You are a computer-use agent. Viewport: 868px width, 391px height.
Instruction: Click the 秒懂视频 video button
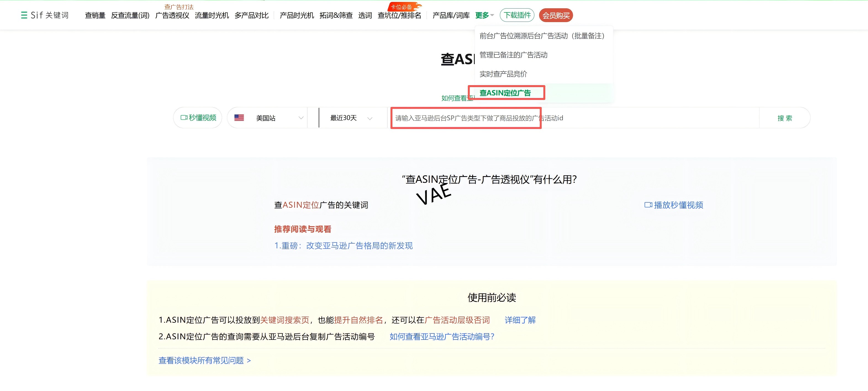coord(198,118)
